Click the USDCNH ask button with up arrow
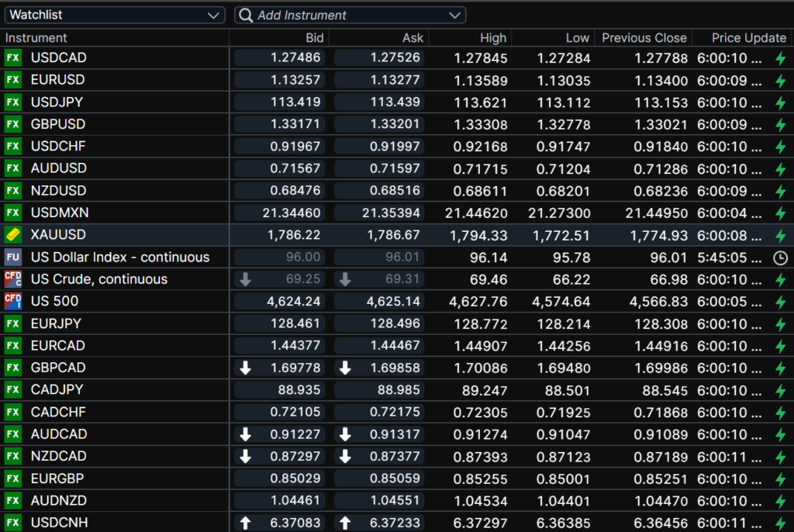 [381, 523]
